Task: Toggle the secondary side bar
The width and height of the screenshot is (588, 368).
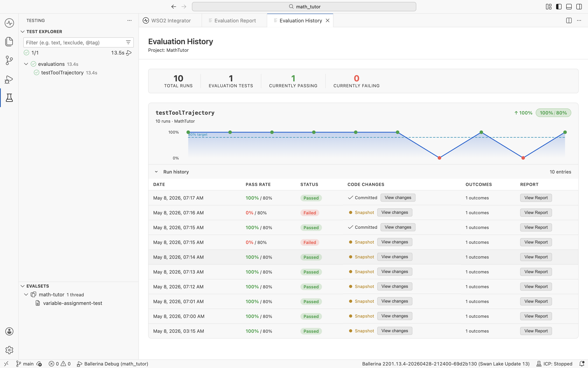Action: tap(579, 7)
